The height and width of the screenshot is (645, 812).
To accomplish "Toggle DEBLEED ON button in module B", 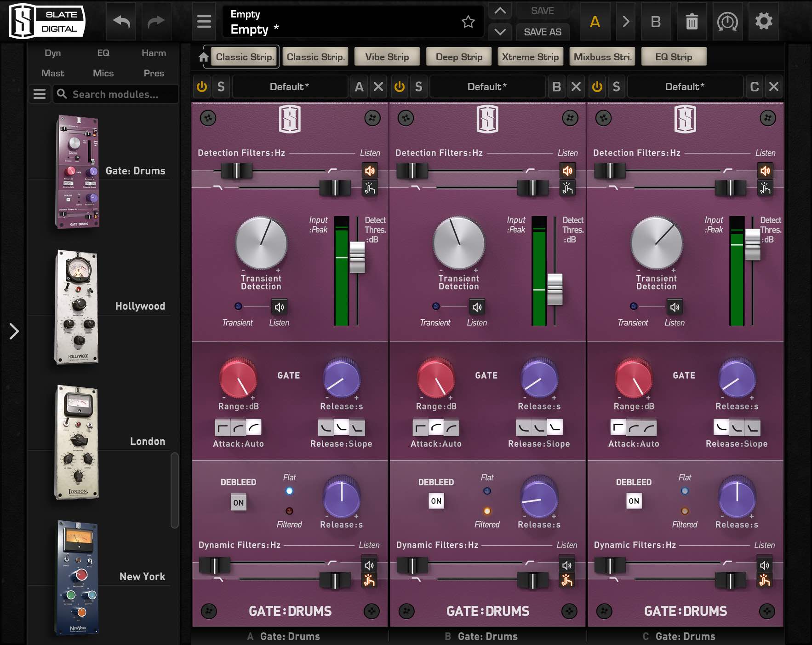I will tap(436, 501).
